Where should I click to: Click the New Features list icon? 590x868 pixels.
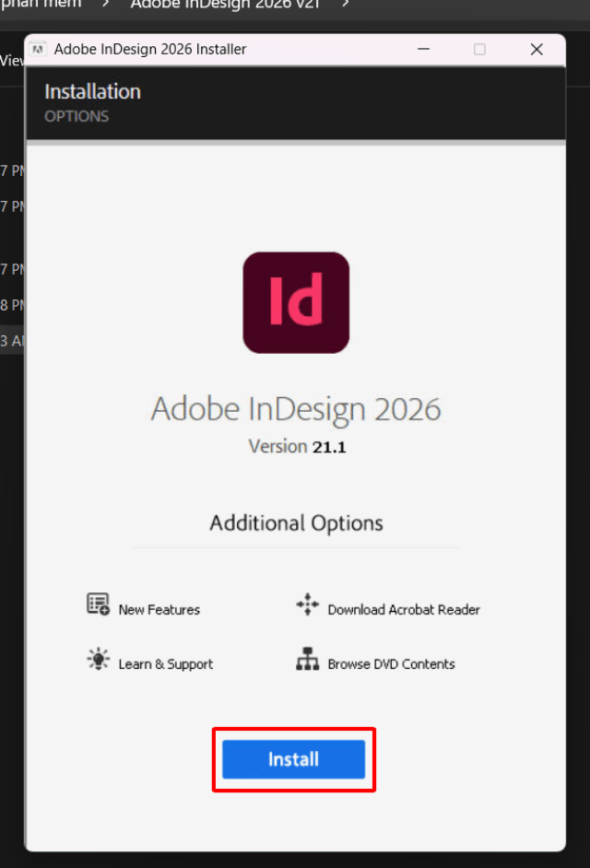pos(98,604)
